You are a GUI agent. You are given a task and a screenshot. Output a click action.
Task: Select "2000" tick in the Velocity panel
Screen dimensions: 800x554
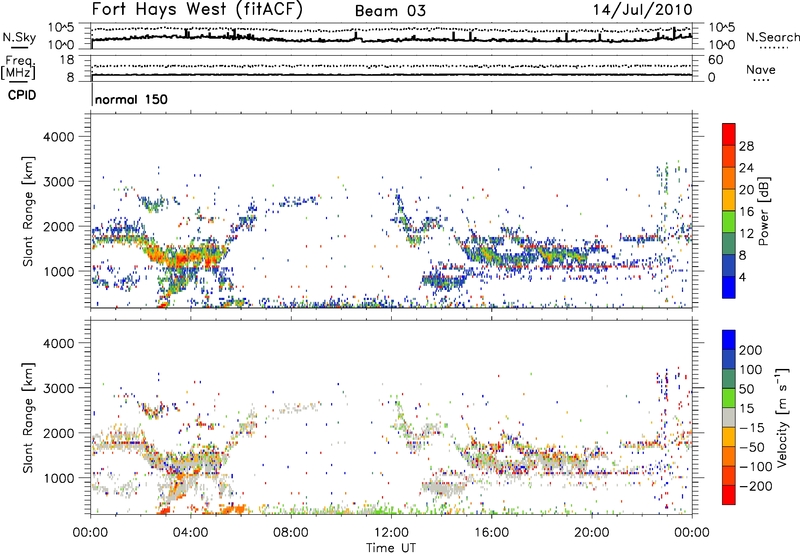tap(58, 433)
